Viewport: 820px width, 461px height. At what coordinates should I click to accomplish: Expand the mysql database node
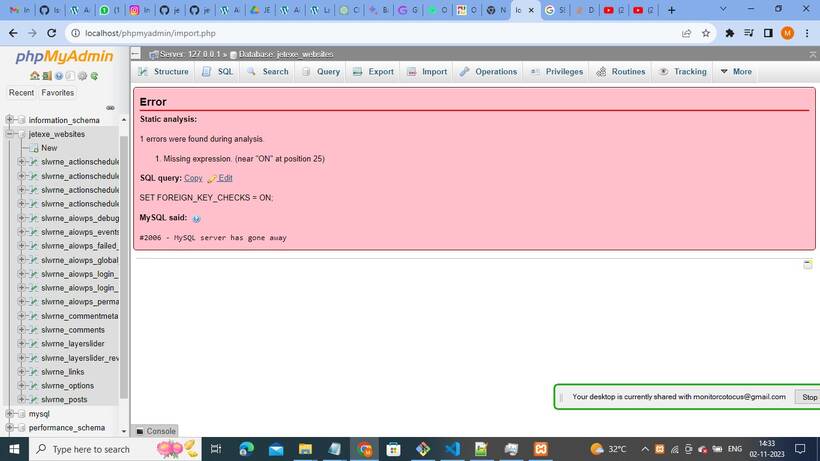tap(10, 414)
